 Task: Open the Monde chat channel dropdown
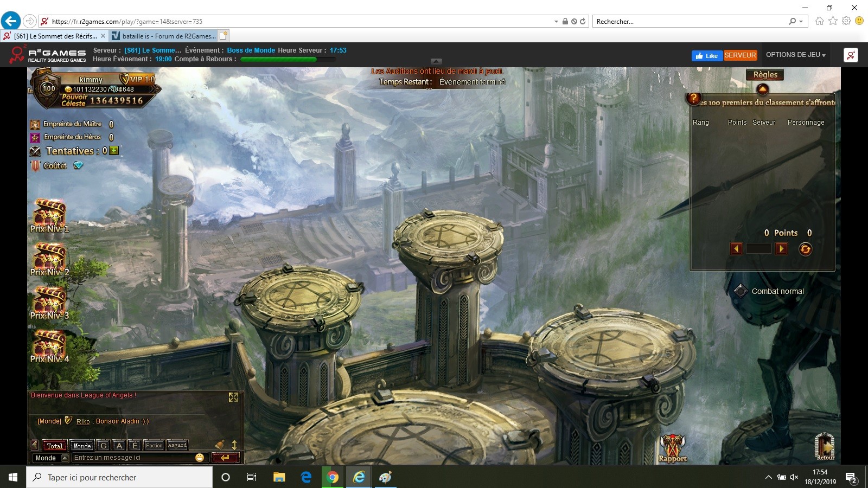click(65, 458)
